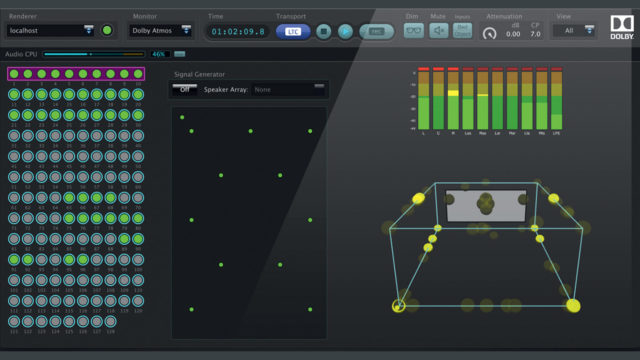
Task: Click the green renderer connection status indicator
Action: pyautogui.click(x=107, y=30)
